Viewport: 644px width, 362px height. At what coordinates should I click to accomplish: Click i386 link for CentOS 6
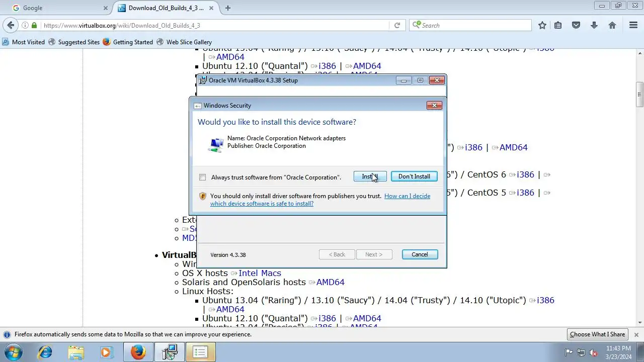point(525,174)
